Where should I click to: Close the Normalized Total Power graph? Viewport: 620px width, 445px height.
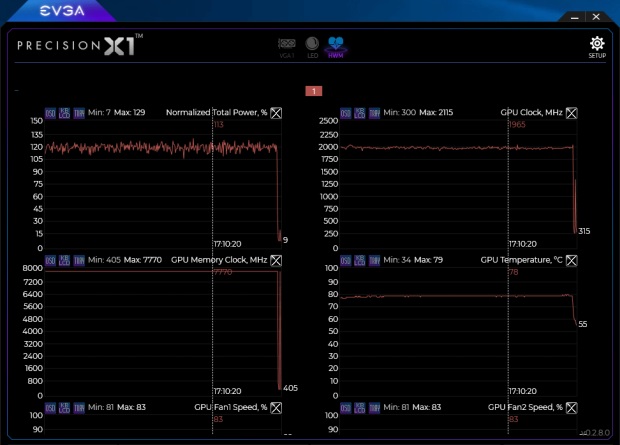click(276, 113)
